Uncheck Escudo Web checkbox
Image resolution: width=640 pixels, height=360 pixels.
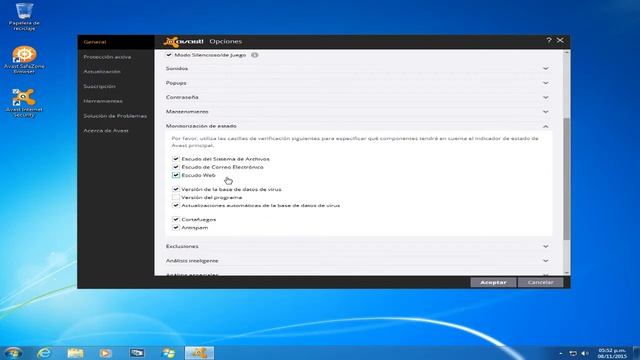[176, 175]
